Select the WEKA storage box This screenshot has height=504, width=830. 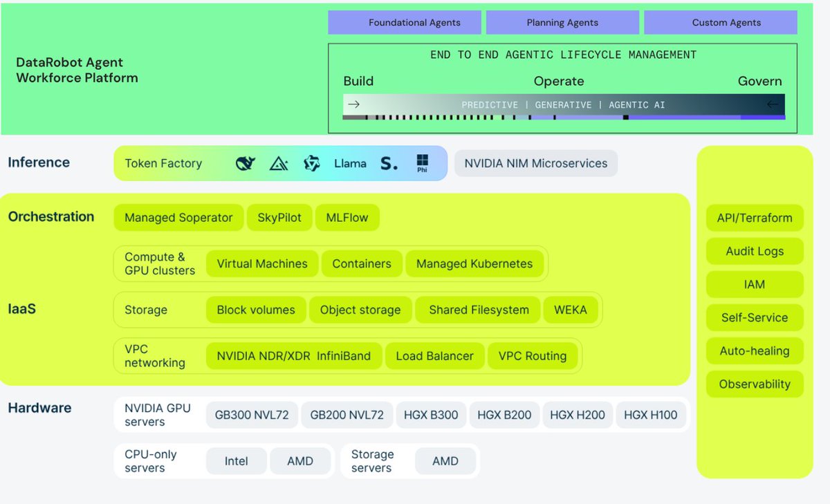pos(571,310)
